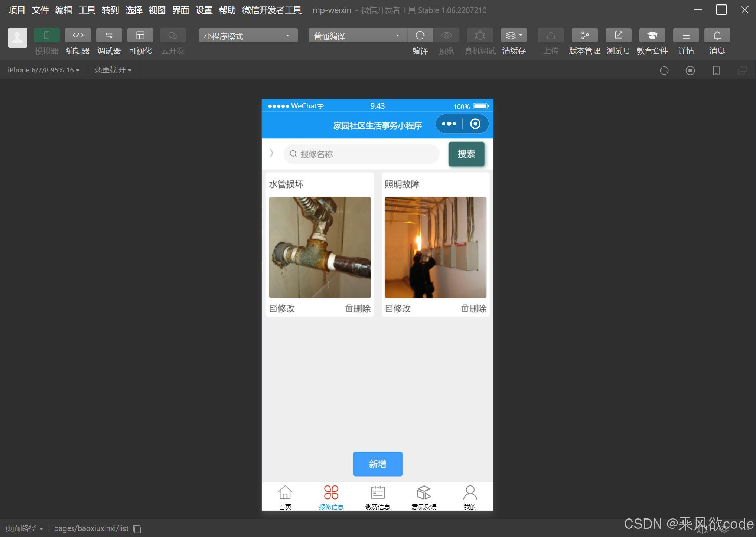
Task: Toggle the Editor panel button
Action: 78,35
